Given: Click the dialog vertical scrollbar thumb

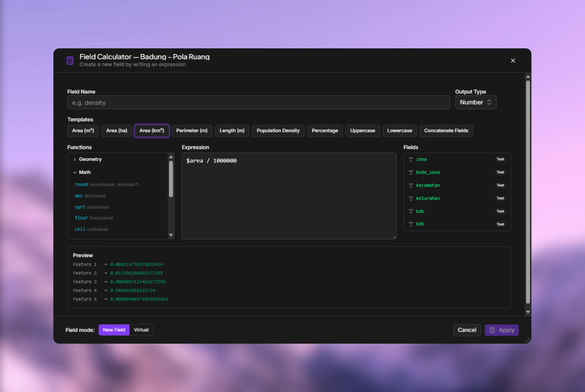Looking at the screenshot, I should pyautogui.click(x=528, y=192).
